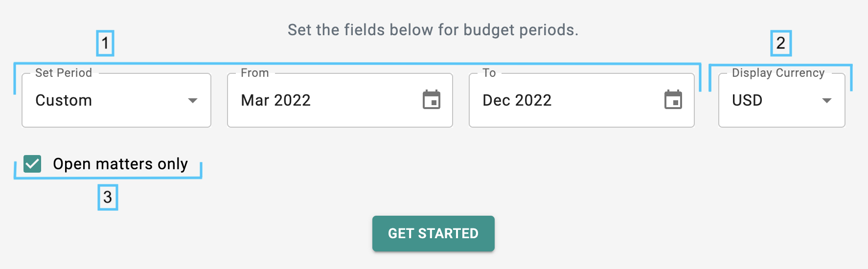Click the annotation marker number 3
The height and width of the screenshot is (269, 868).
(x=108, y=197)
